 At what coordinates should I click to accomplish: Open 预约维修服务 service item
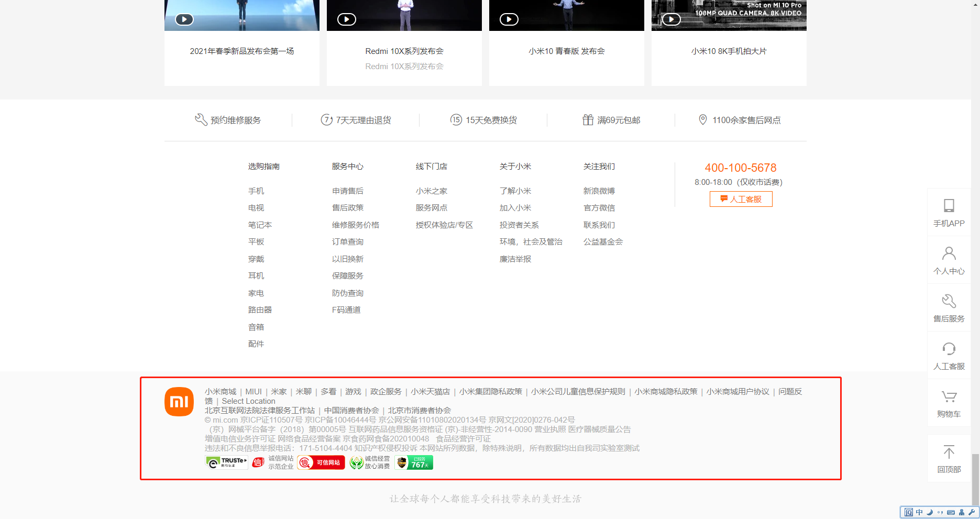[x=228, y=120]
